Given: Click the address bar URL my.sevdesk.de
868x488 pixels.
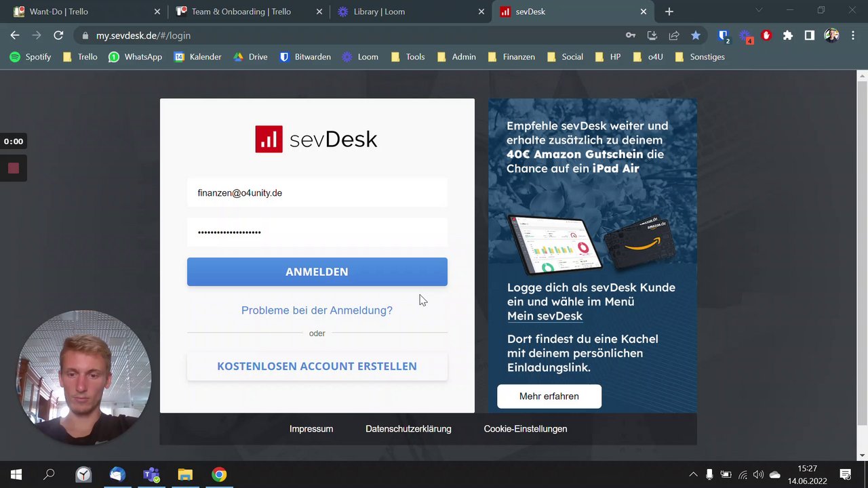Looking at the screenshot, I should 143,35.
